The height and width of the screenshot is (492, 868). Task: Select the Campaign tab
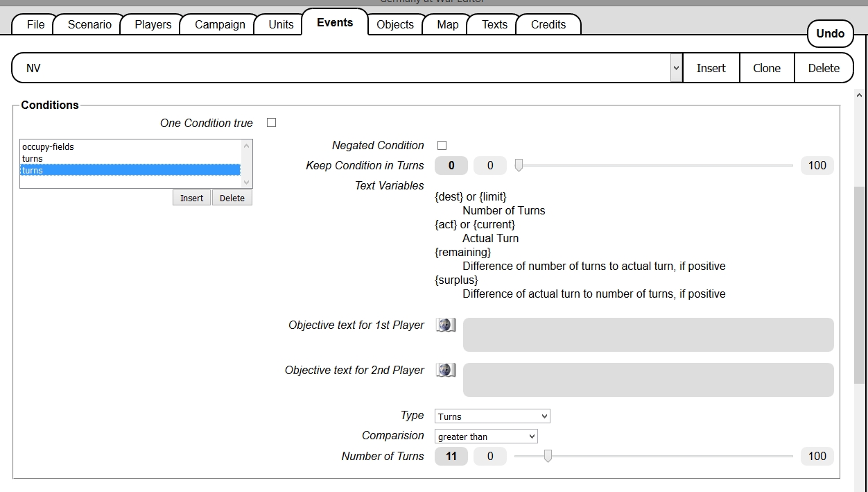pos(220,24)
